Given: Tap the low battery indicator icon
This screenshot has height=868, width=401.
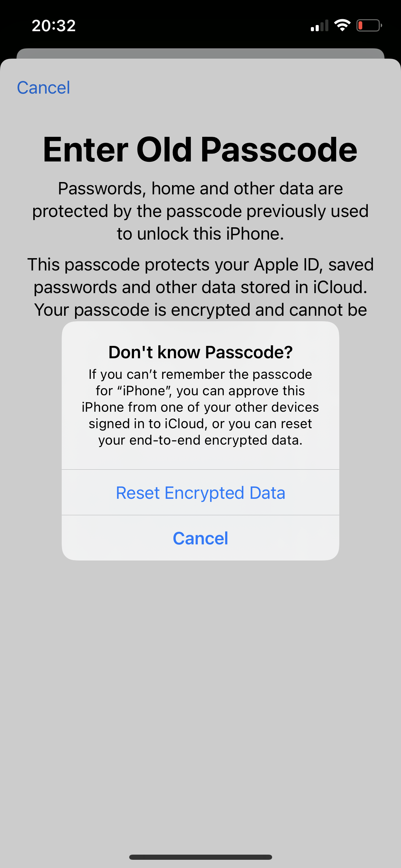Looking at the screenshot, I should 369,25.
